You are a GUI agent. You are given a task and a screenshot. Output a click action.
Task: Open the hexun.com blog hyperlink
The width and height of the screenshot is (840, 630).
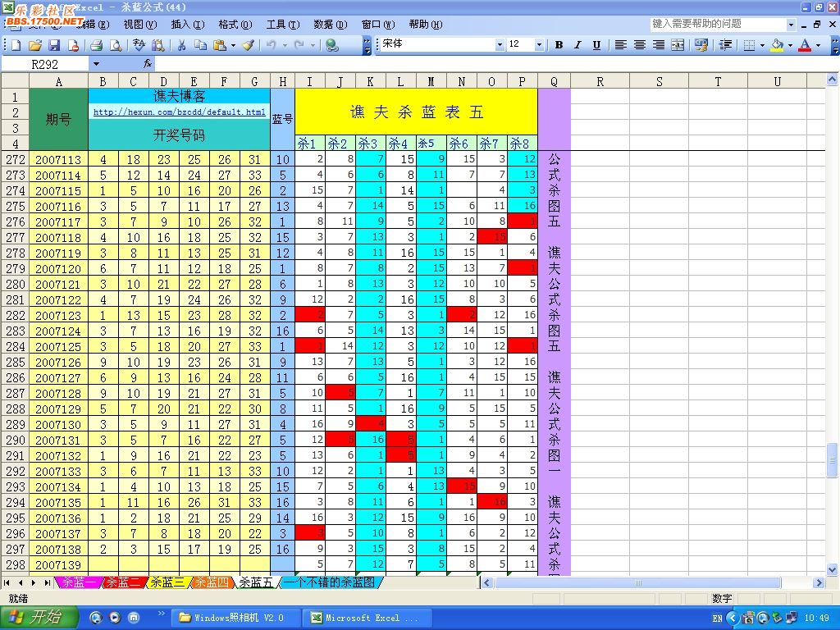coord(180,112)
